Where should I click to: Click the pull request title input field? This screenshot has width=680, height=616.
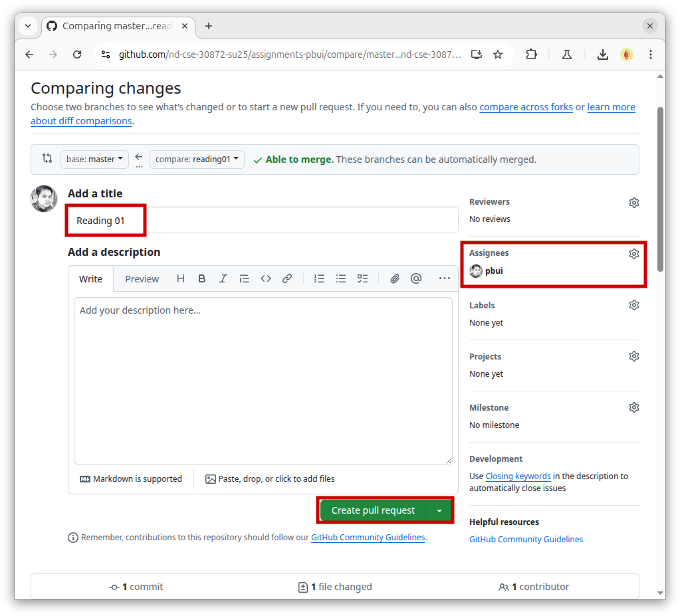pos(263,221)
